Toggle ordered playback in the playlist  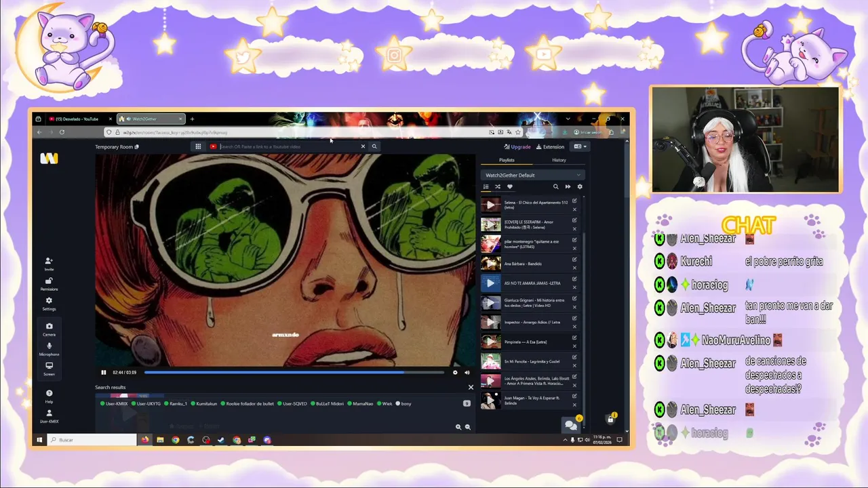[x=486, y=186]
